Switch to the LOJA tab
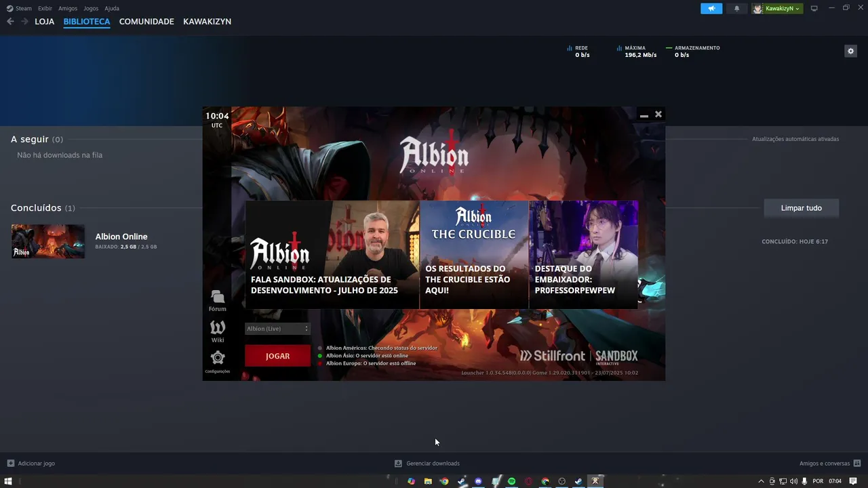Viewport: 868px width, 488px height. (x=45, y=22)
